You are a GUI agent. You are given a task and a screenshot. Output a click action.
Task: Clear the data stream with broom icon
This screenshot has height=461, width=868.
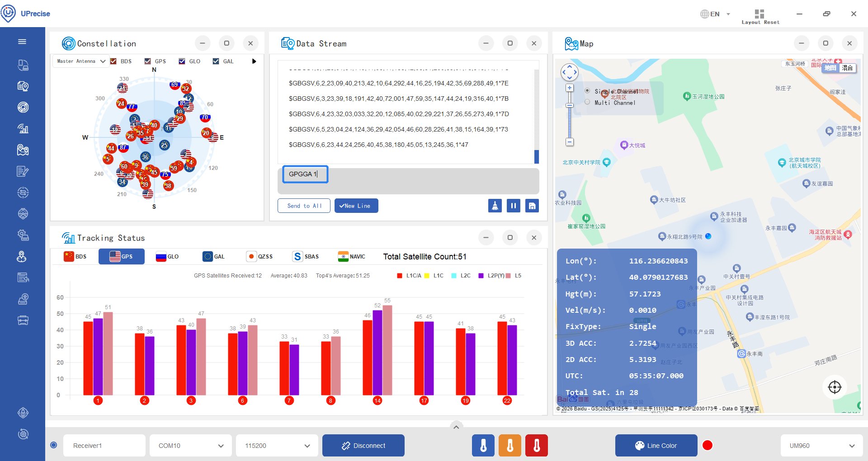[x=495, y=206]
